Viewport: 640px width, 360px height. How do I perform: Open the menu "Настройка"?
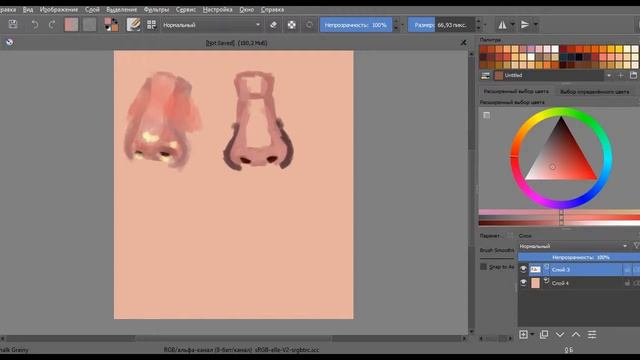[217, 9]
